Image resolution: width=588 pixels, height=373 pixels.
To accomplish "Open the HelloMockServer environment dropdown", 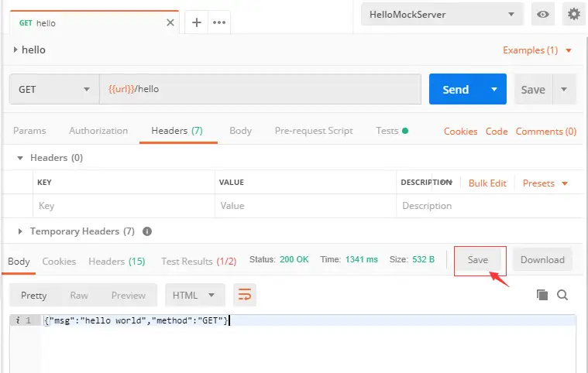I will point(442,14).
